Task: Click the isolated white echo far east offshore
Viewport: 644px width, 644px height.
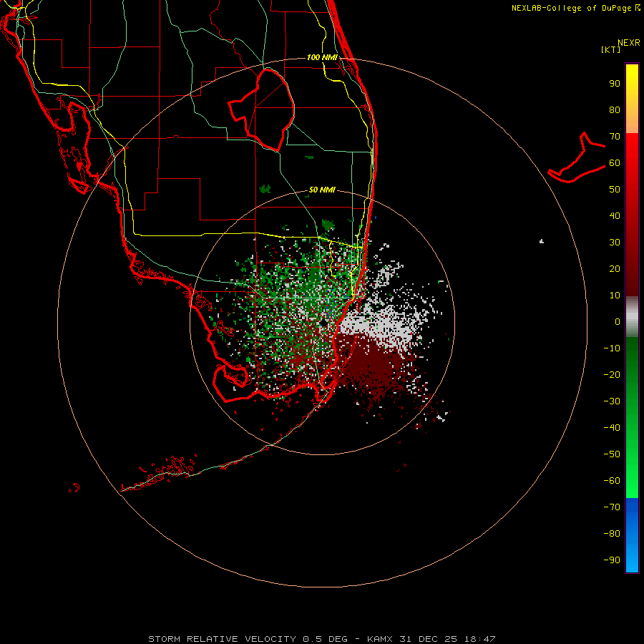Action: coord(542,241)
